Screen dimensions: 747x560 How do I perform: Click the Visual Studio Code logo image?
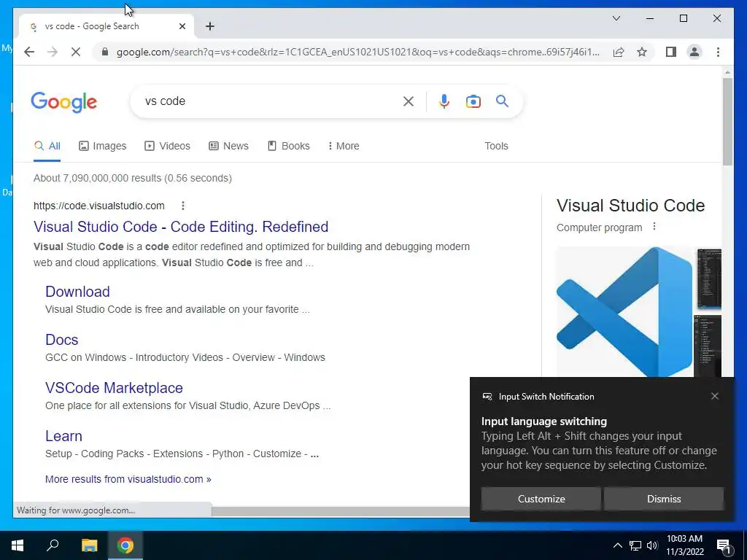[624, 312]
